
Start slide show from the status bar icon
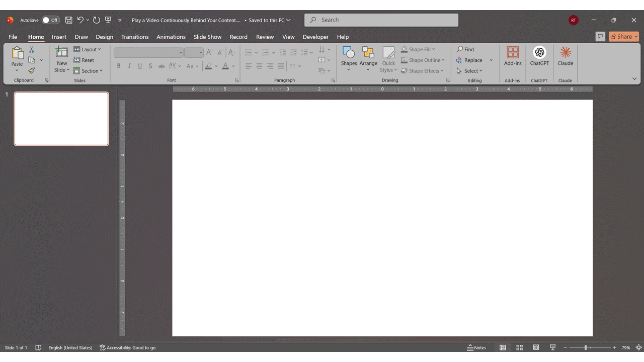click(552, 347)
